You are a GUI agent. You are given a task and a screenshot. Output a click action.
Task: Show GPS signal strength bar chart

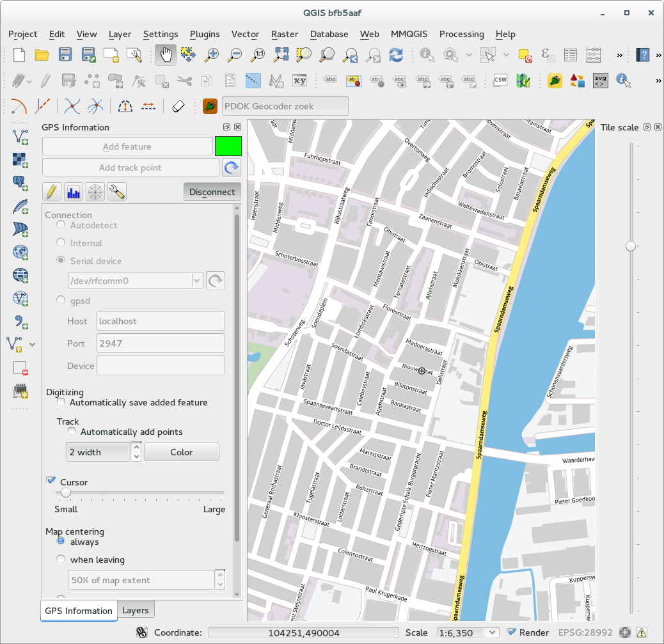click(74, 192)
